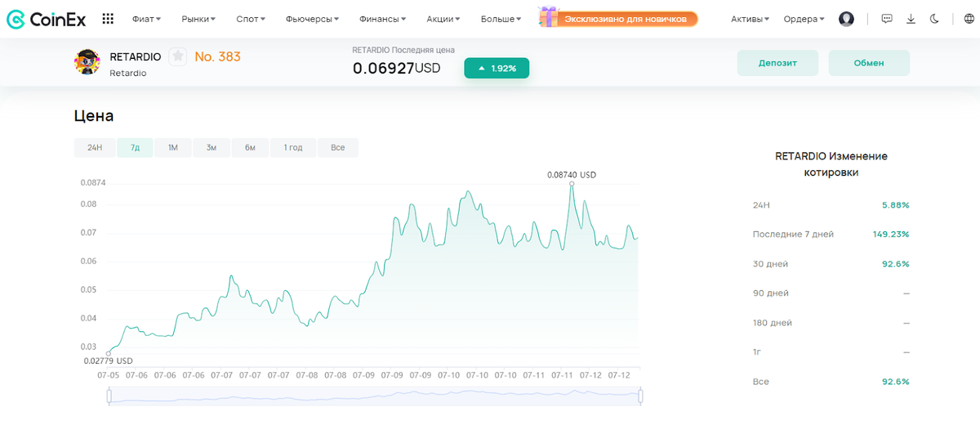980x425 pixels.
Task: Click the Последние 7 дней row label
Action: coord(793,235)
